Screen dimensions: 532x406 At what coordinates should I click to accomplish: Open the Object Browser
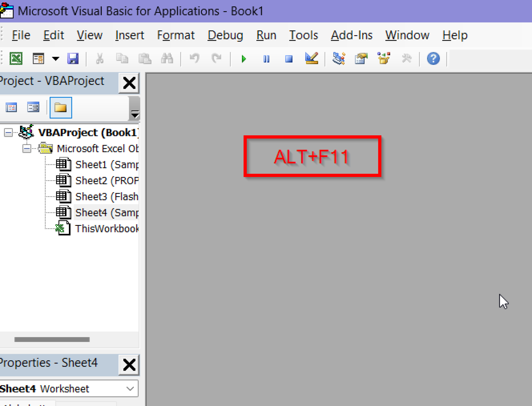384,59
